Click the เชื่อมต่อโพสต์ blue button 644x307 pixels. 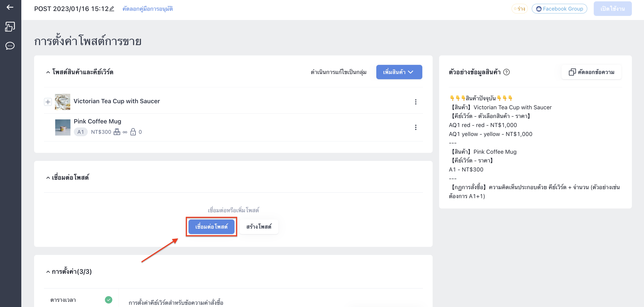tap(211, 226)
